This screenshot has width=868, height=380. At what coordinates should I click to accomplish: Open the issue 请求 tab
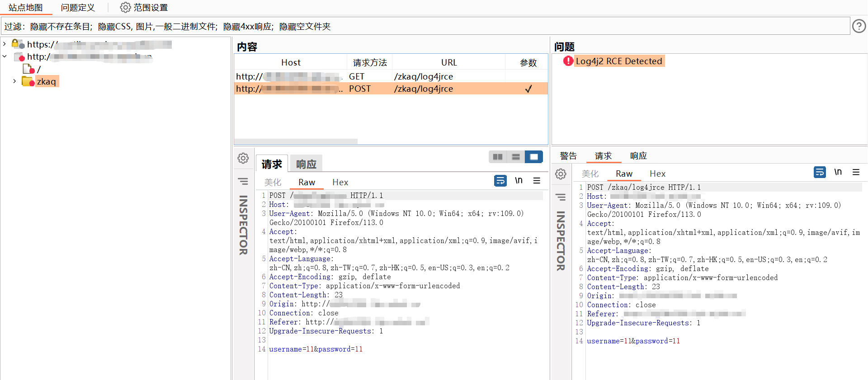pyautogui.click(x=603, y=156)
